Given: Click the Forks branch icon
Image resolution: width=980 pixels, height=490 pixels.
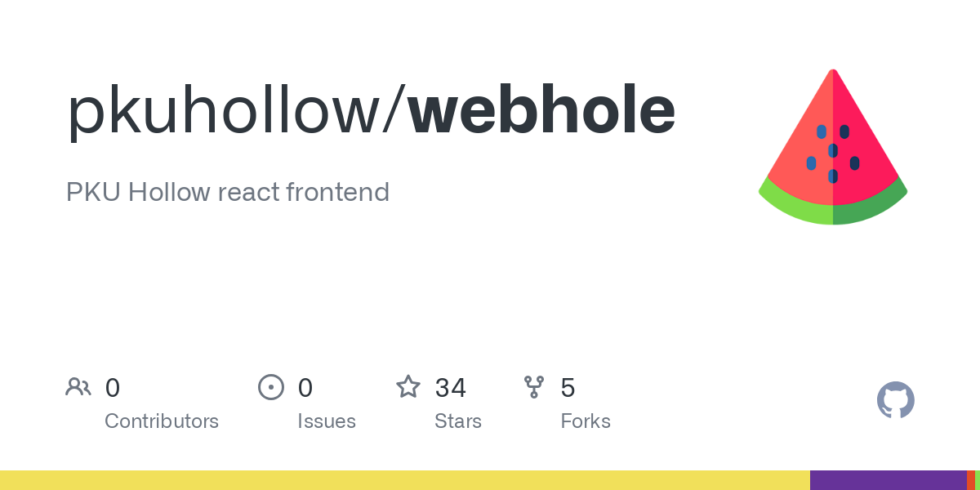Looking at the screenshot, I should click(534, 387).
